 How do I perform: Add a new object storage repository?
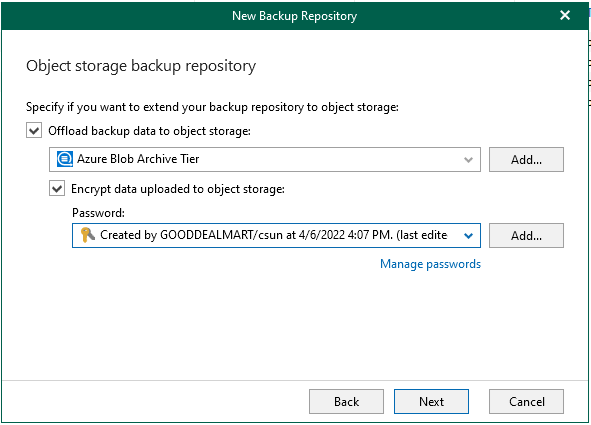[x=526, y=160]
